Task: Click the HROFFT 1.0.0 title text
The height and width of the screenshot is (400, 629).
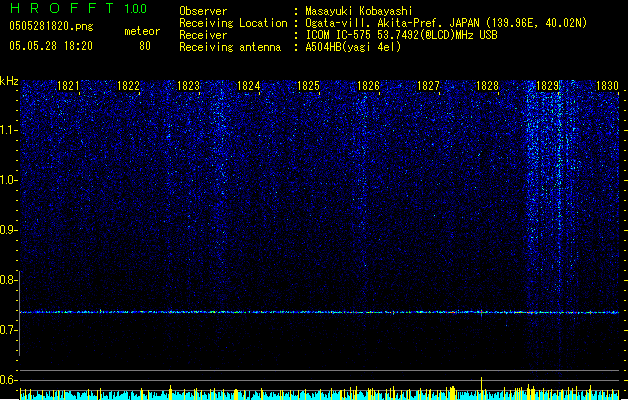Action: 79,8
